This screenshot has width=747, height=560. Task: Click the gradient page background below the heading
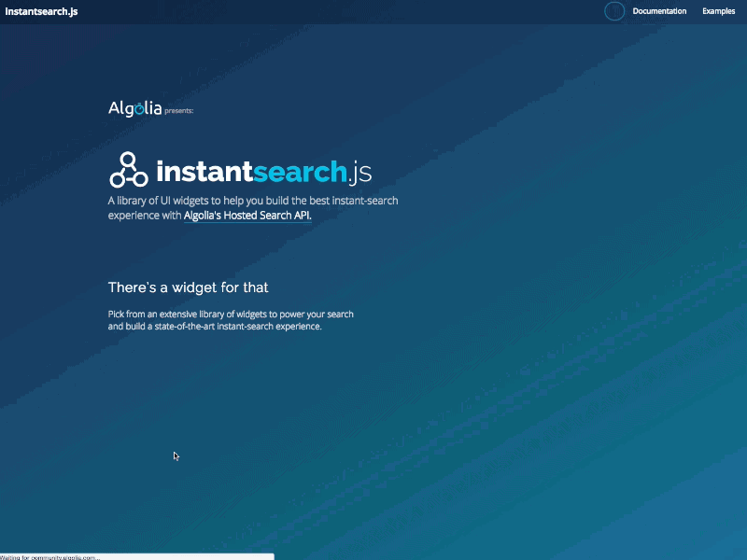tap(560, 420)
